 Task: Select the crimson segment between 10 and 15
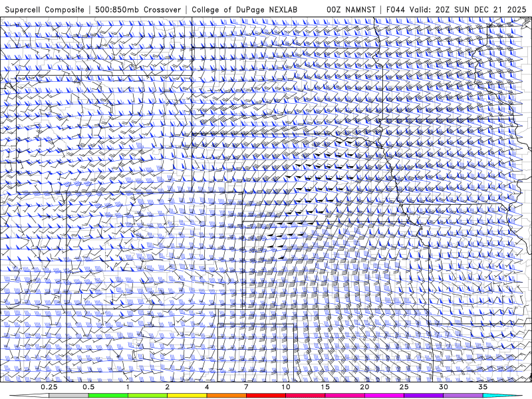pyautogui.click(x=305, y=396)
